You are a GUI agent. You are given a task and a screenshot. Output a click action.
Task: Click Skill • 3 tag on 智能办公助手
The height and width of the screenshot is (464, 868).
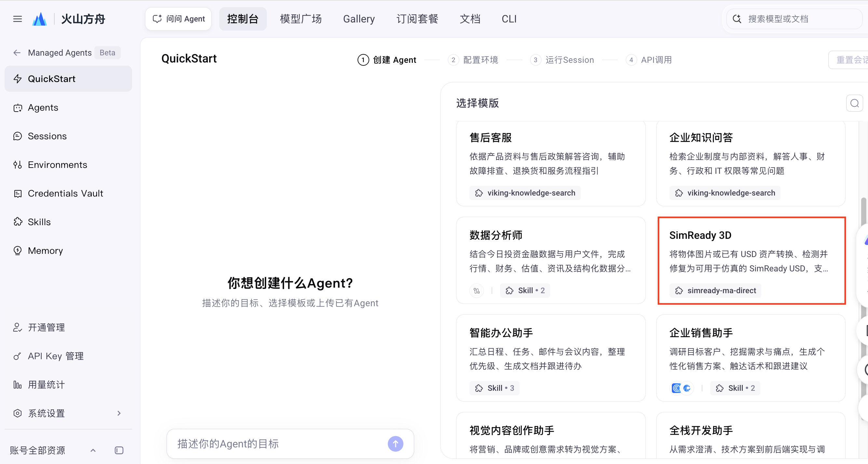click(x=494, y=388)
